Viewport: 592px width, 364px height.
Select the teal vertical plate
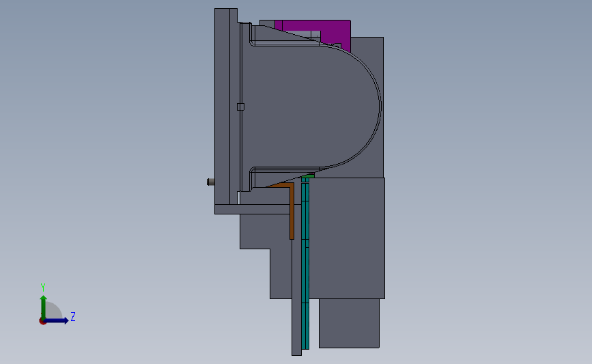pos(305,264)
